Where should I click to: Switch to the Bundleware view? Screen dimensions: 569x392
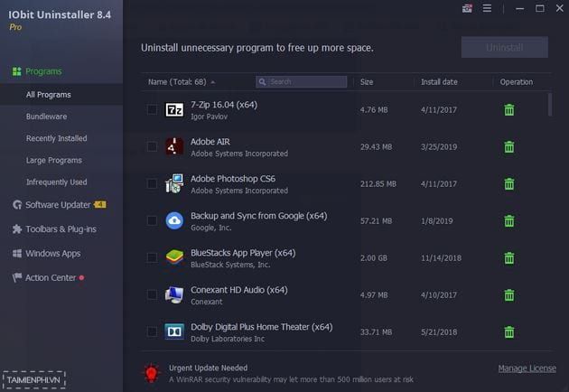(x=46, y=117)
